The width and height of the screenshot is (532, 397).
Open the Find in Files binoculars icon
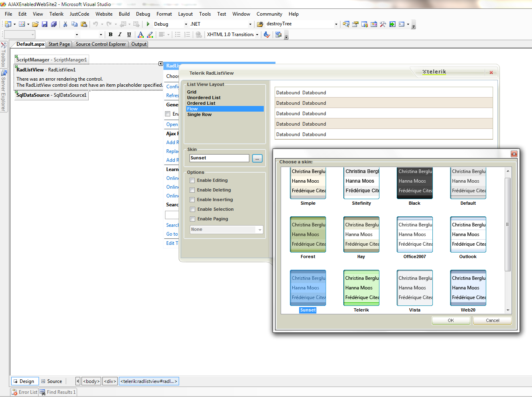tap(260, 24)
